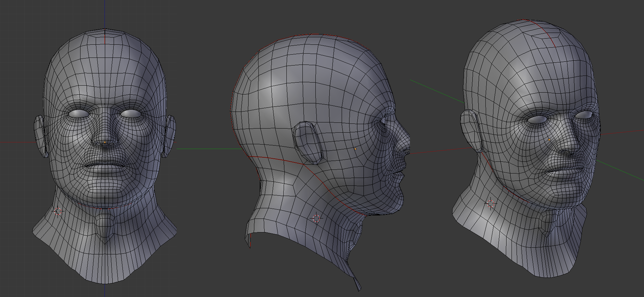Click the ear of the side-view head

[x=308, y=143]
